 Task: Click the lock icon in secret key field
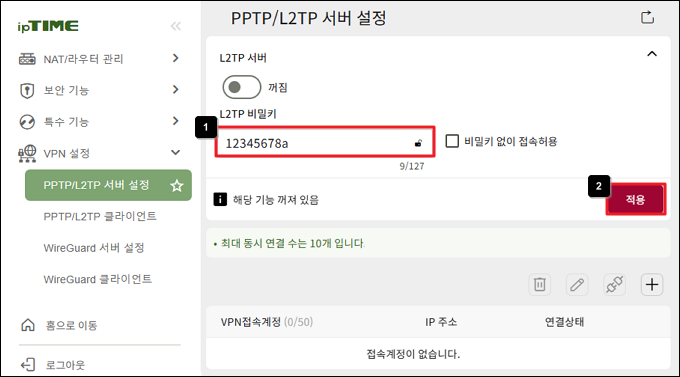click(x=418, y=143)
